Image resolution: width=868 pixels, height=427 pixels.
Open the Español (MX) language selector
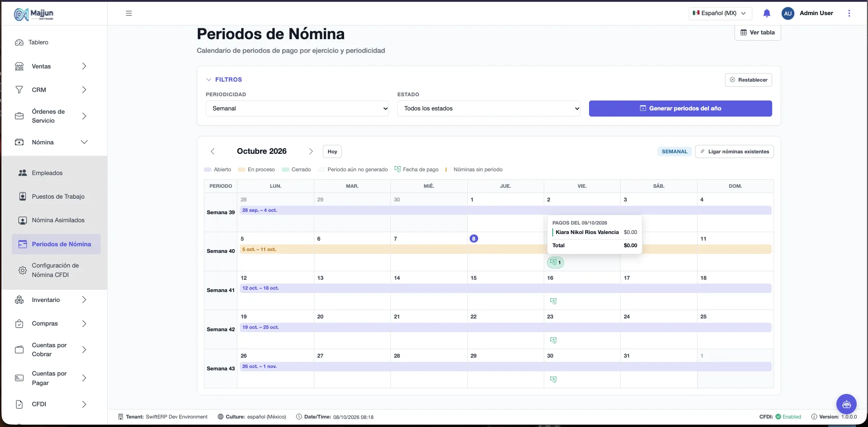(x=720, y=13)
